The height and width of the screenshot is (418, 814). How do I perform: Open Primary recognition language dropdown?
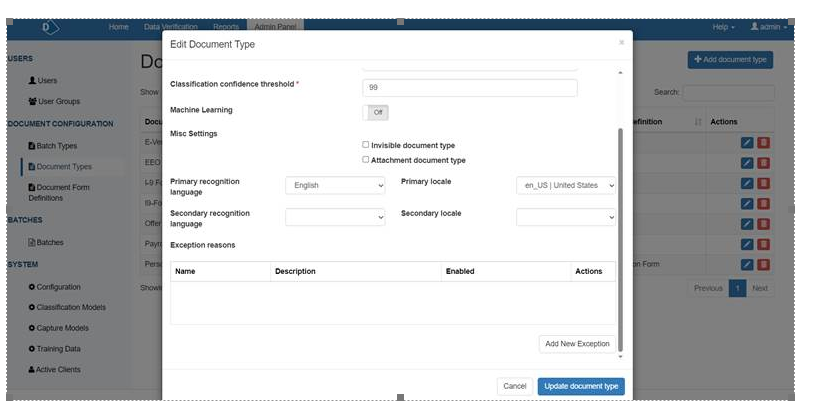click(335, 186)
